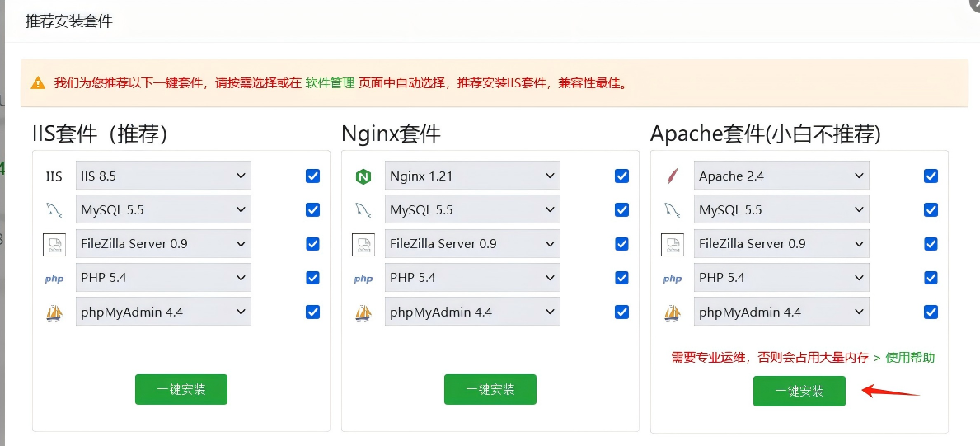The image size is (980, 446).
Task: Open PHP 5.4 dropdown in IIS suite
Action: tap(163, 277)
